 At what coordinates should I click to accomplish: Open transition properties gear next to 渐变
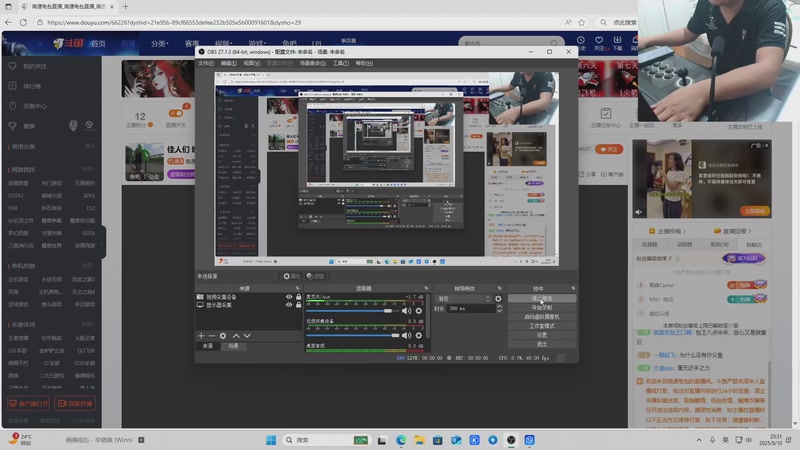coord(498,299)
